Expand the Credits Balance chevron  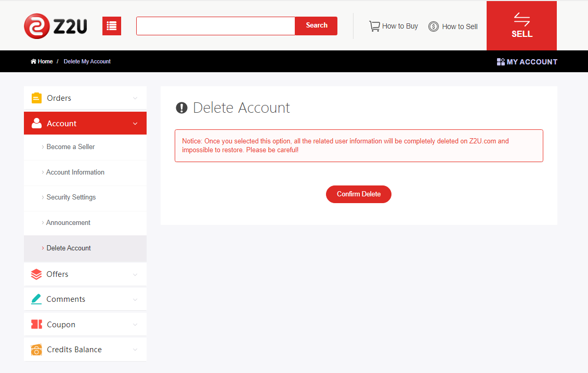click(135, 350)
